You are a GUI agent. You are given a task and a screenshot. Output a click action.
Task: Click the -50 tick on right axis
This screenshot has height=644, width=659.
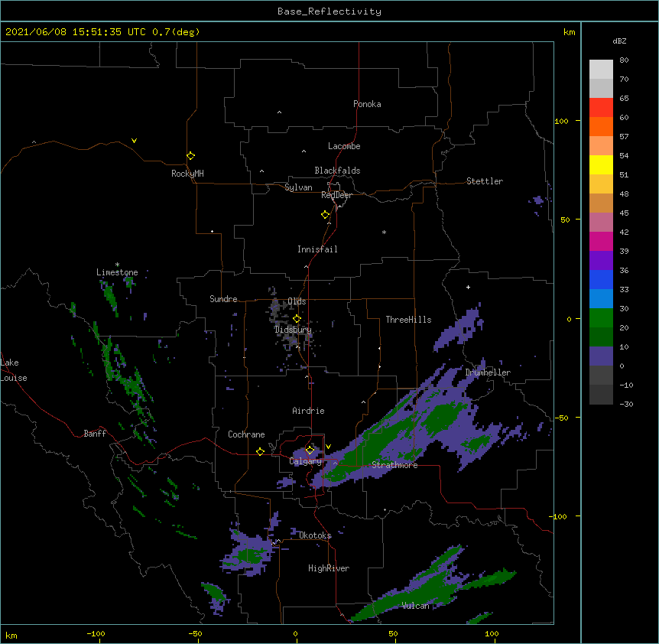(561, 418)
